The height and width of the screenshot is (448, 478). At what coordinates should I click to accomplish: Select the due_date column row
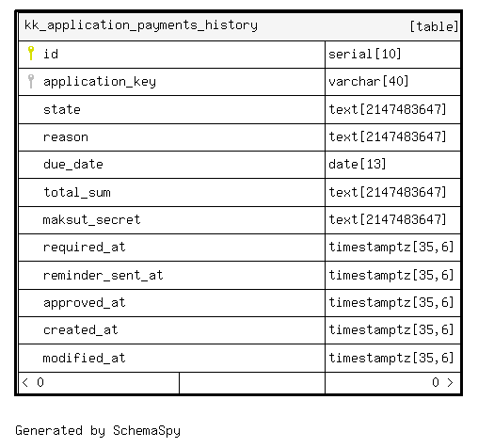point(239,165)
